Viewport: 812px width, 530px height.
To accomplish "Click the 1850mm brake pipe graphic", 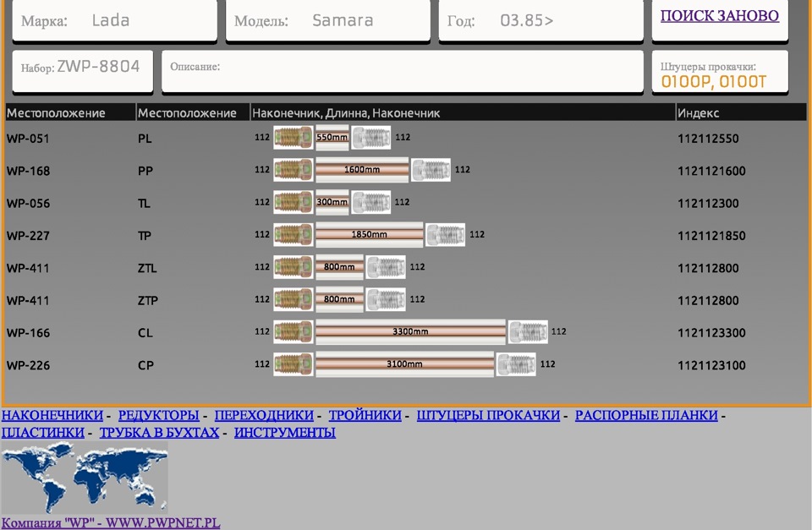I will click(x=370, y=234).
